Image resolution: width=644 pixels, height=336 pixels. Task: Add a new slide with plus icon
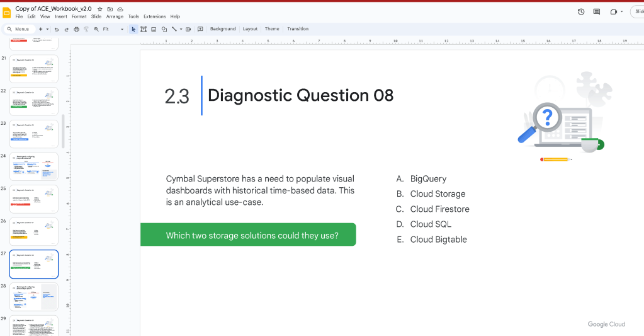[x=41, y=29]
